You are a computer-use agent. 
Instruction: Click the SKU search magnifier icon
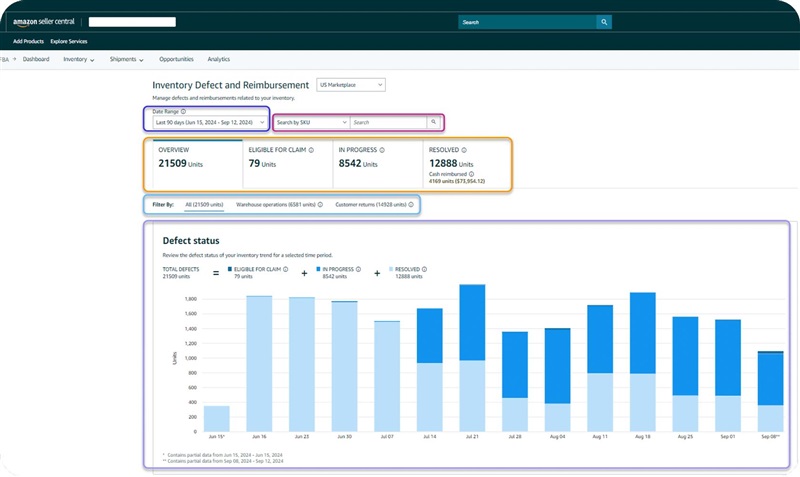click(433, 122)
